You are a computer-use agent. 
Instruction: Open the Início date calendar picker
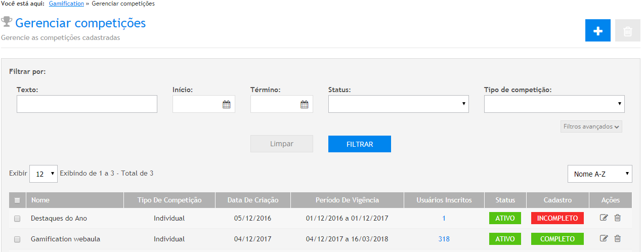(x=226, y=105)
